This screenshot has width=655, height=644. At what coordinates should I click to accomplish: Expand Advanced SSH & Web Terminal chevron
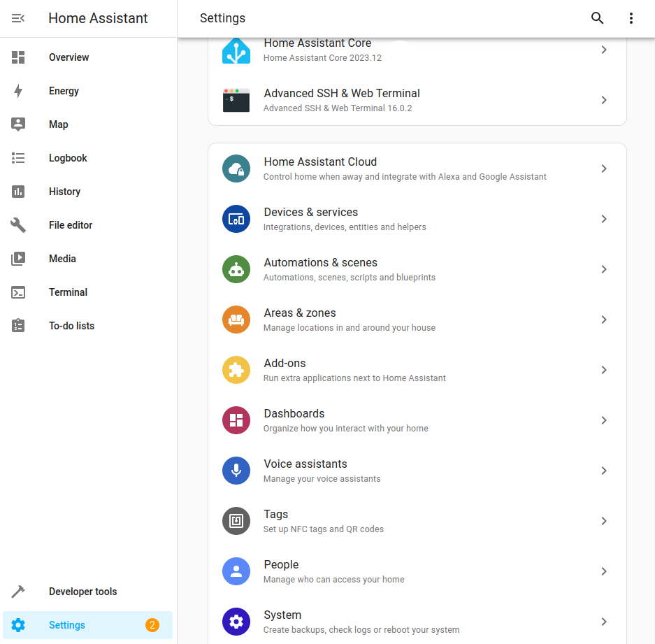604,100
